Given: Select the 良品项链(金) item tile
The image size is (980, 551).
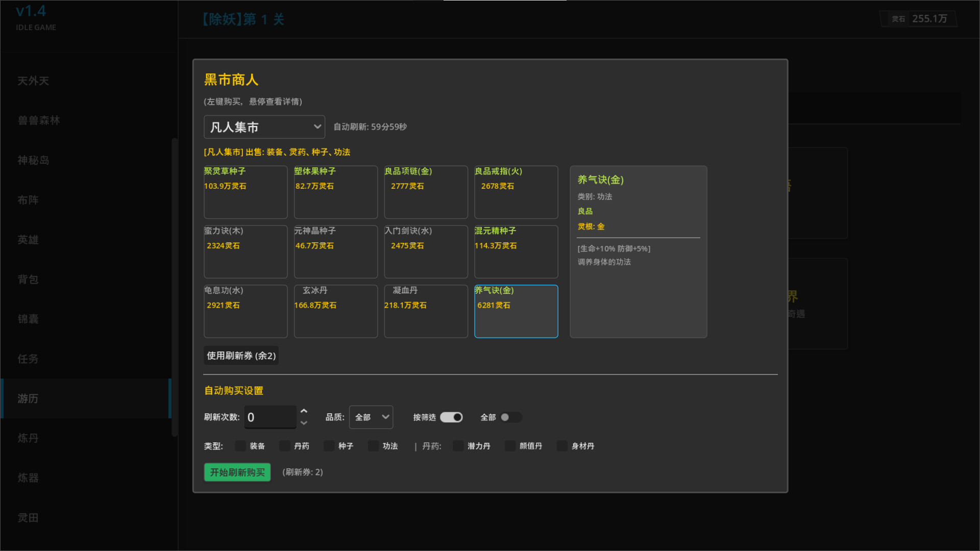Looking at the screenshot, I should pos(426,192).
